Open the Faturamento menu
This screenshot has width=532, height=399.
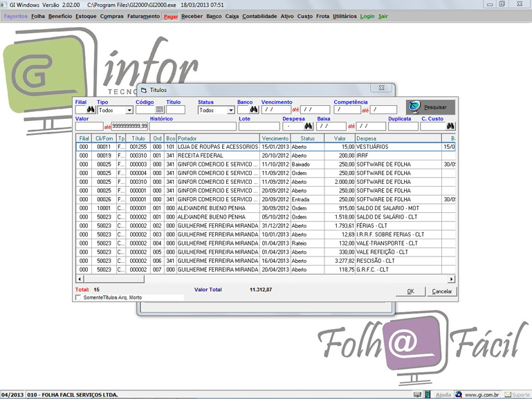pyautogui.click(x=143, y=17)
